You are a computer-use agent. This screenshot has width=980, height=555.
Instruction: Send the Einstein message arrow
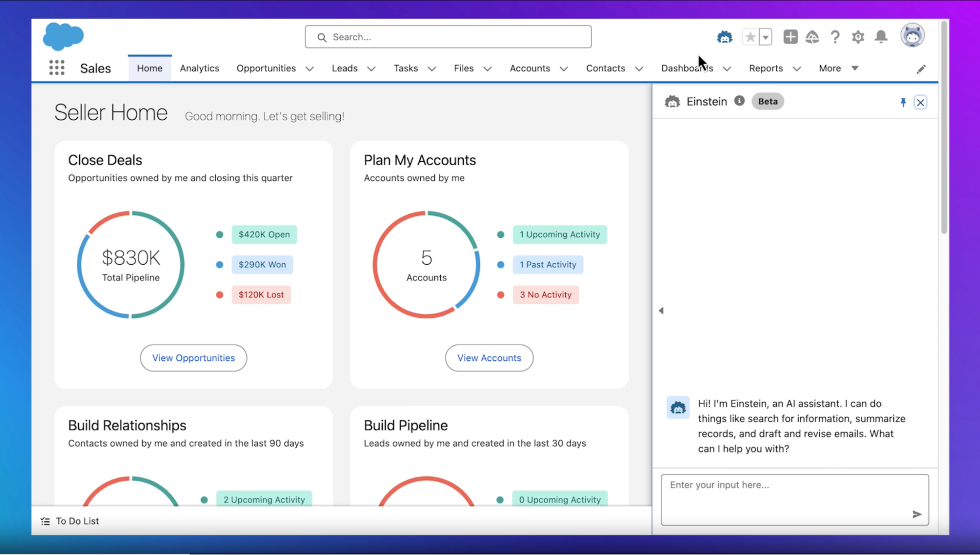click(917, 514)
